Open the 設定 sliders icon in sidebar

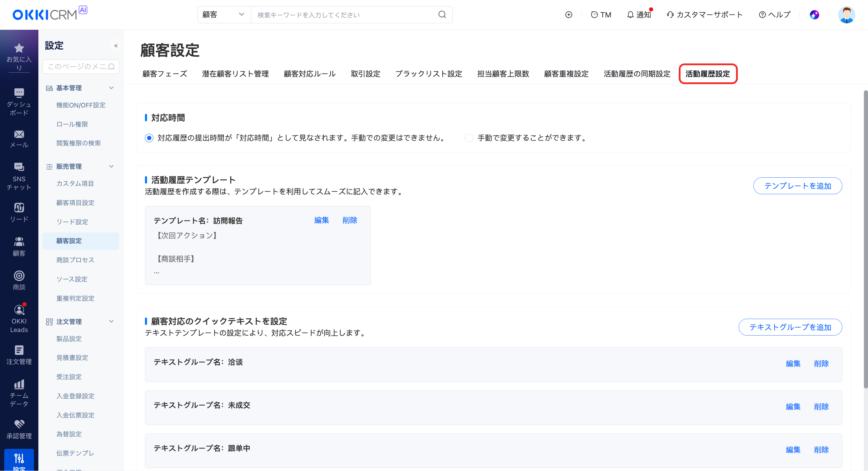click(x=19, y=458)
